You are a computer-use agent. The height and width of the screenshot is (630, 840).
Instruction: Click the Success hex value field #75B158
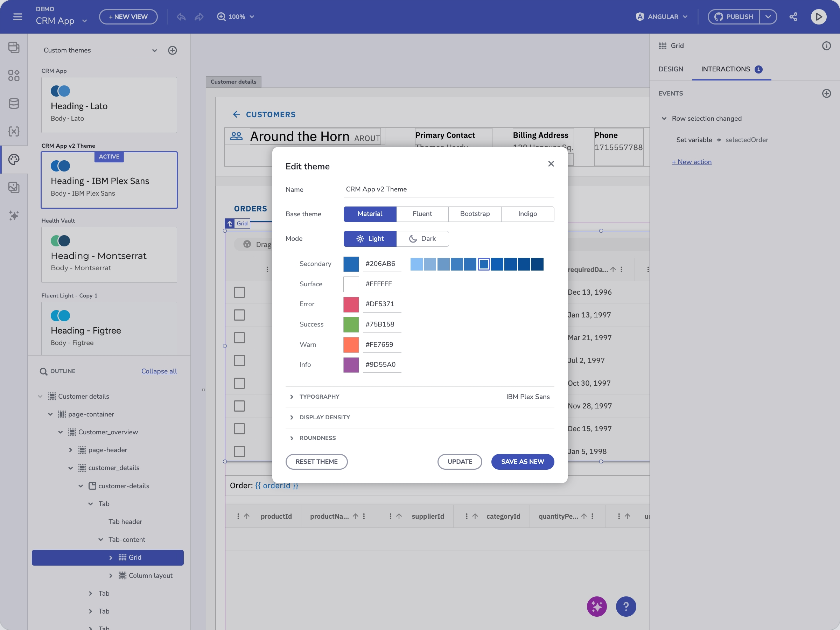pos(381,324)
